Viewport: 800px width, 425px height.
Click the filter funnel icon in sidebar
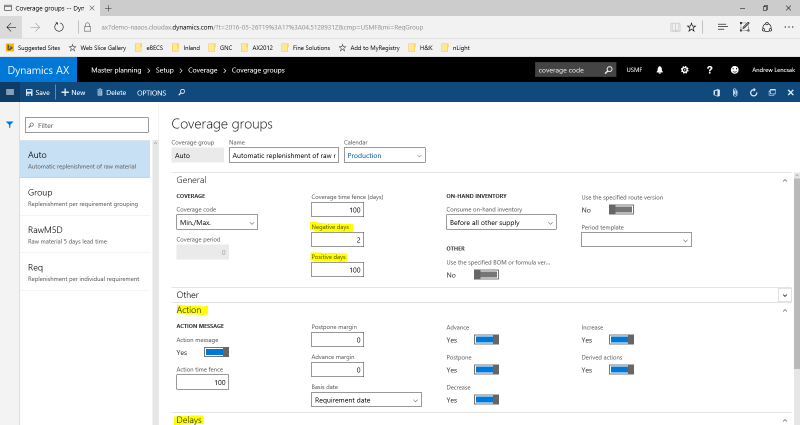pyautogui.click(x=10, y=124)
